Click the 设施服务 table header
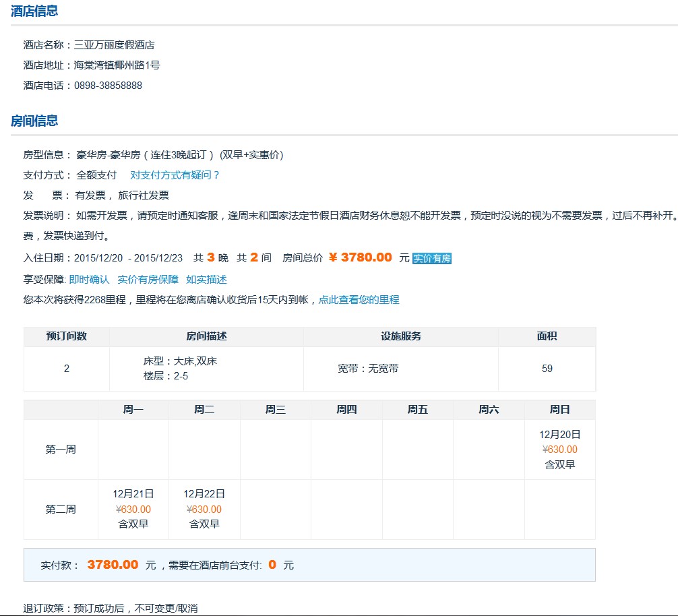678x616 pixels. 401,336
